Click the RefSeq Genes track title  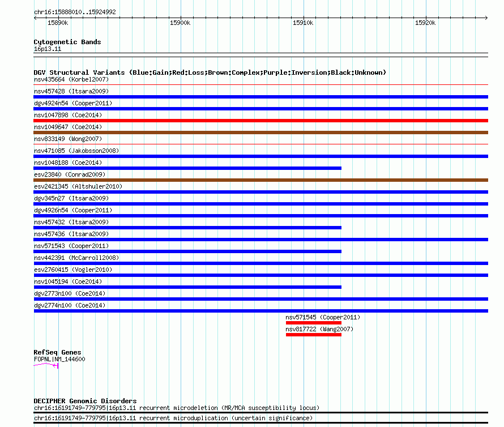click(x=57, y=352)
